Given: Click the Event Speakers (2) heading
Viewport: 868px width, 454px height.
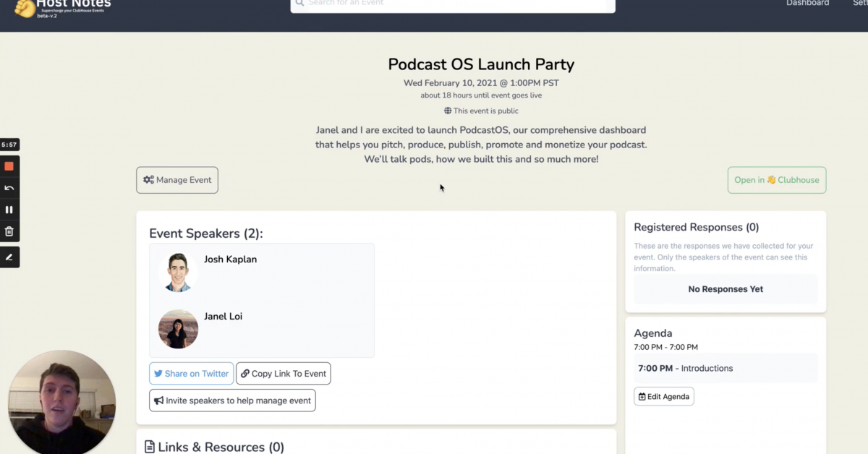Looking at the screenshot, I should pyautogui.click(x=206, y=234).
